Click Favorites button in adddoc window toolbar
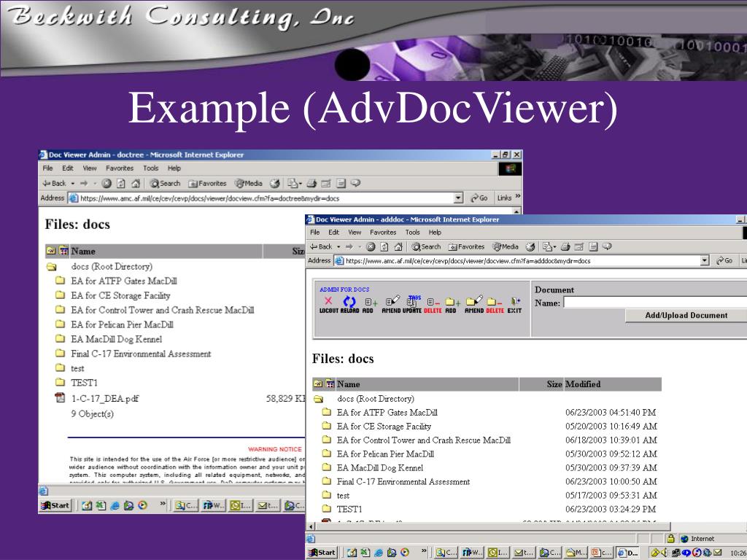The image size is (747, 560). 466,246
